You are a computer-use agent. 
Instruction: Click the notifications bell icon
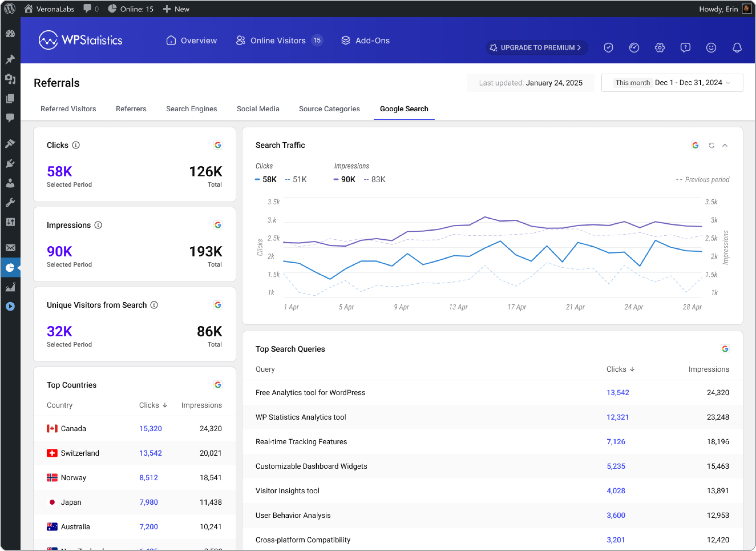(x=737, y=48)
